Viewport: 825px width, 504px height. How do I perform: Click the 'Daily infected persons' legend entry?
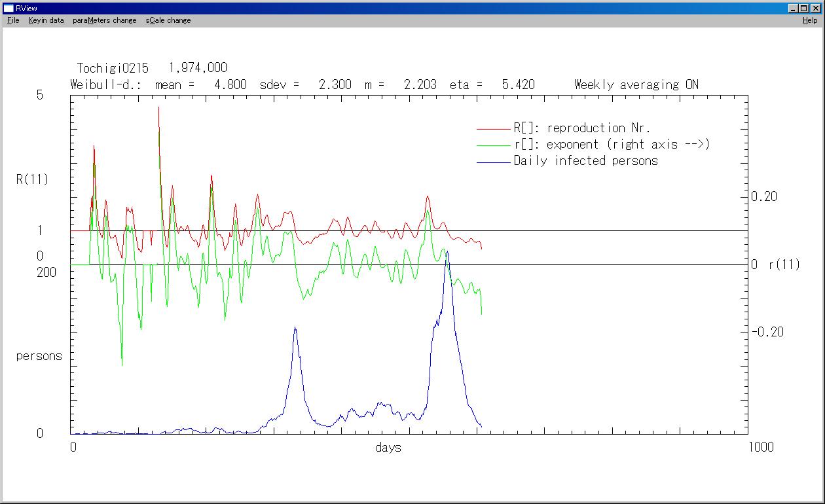coord(585,160)
